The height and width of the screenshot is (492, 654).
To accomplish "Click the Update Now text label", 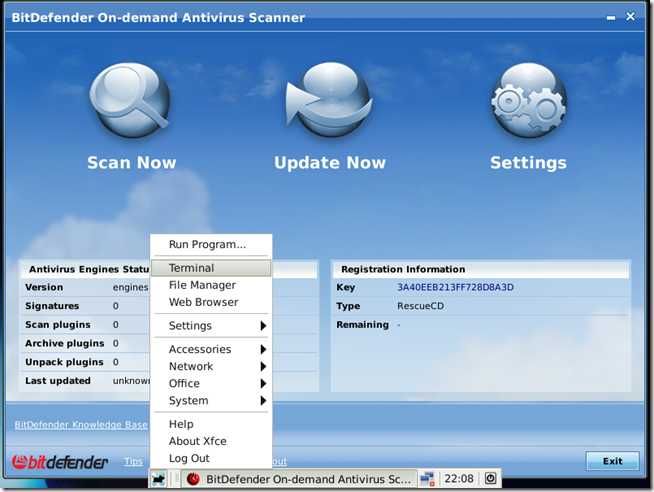I will click(330, 163).
